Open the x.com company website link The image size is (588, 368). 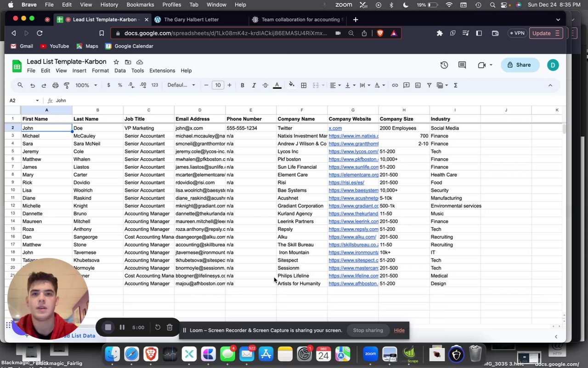(335, 128)
